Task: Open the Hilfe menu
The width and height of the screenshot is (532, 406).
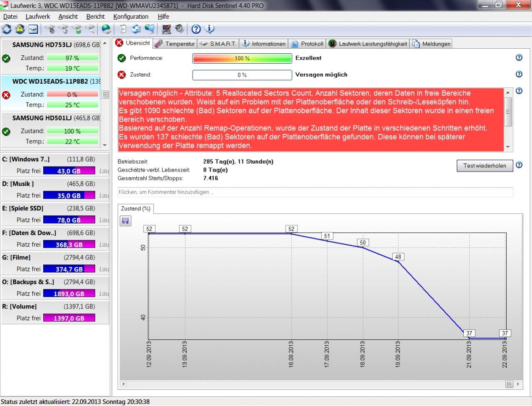Action: click(163, 17)
